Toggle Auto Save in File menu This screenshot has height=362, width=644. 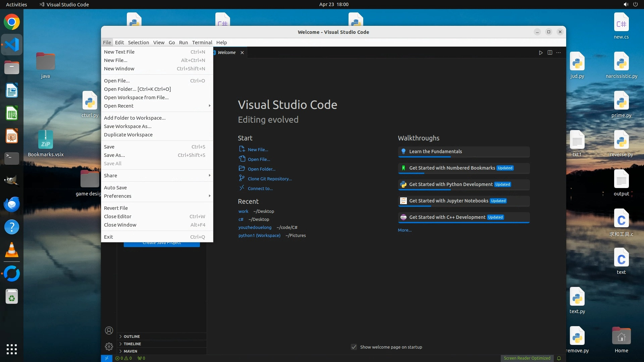point(115,188)
